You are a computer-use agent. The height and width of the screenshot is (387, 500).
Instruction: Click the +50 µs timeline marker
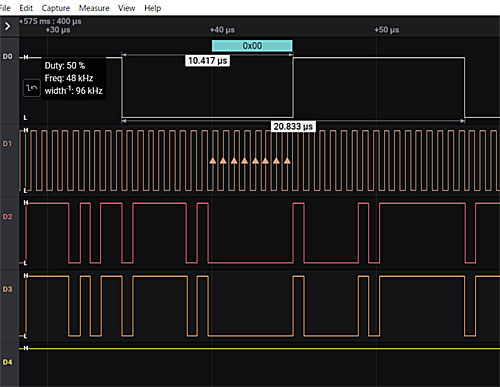click(x=387, y=30)
